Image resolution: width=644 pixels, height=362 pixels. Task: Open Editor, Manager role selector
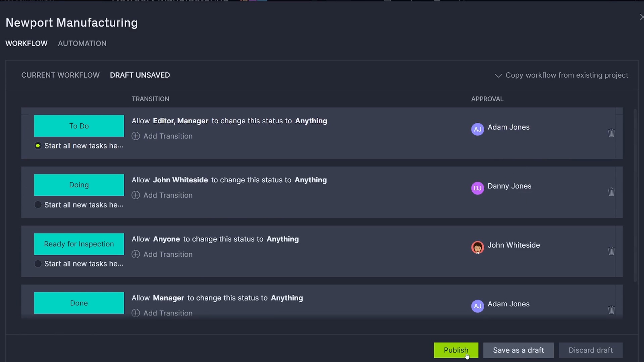(180, 121)
